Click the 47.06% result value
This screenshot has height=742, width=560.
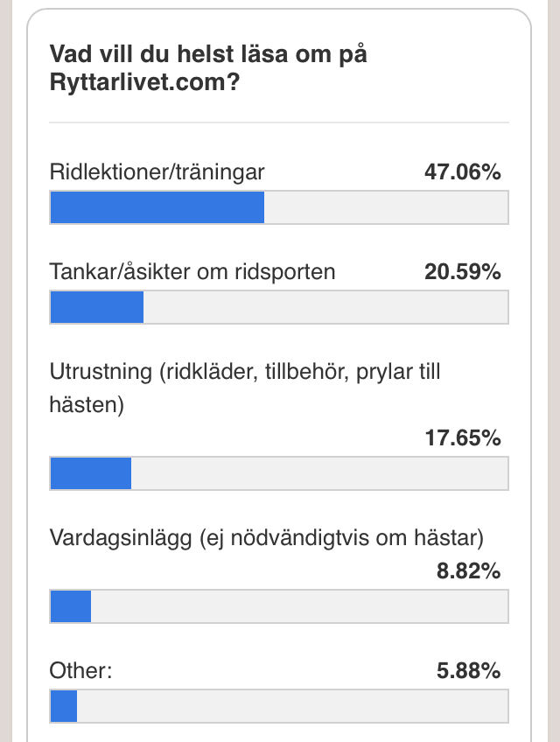click(x=462, y=172)
